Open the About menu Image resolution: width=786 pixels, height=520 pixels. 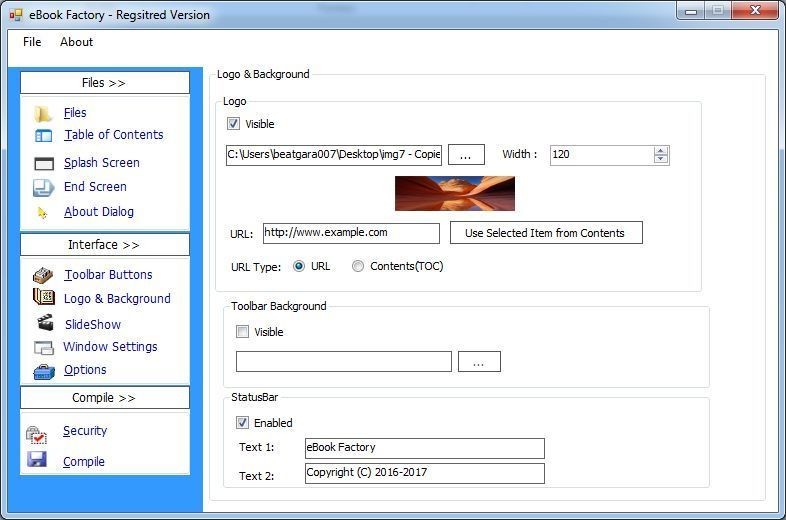76,42
